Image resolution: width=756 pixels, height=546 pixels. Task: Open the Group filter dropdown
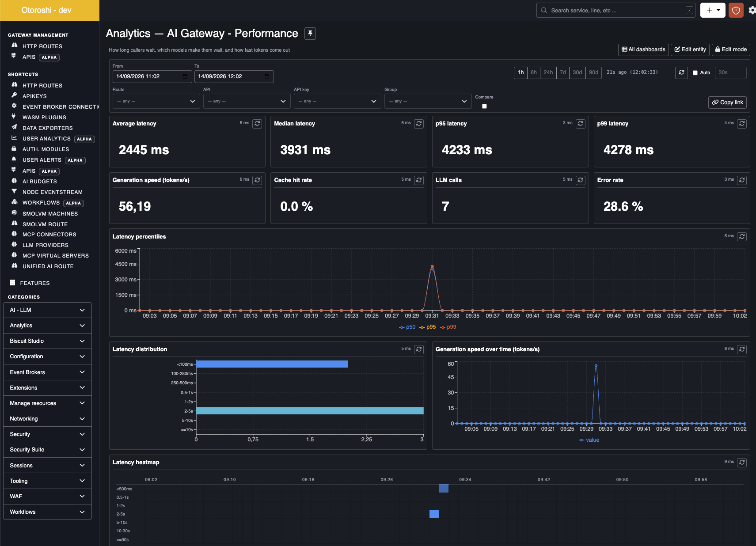(428, 101)
